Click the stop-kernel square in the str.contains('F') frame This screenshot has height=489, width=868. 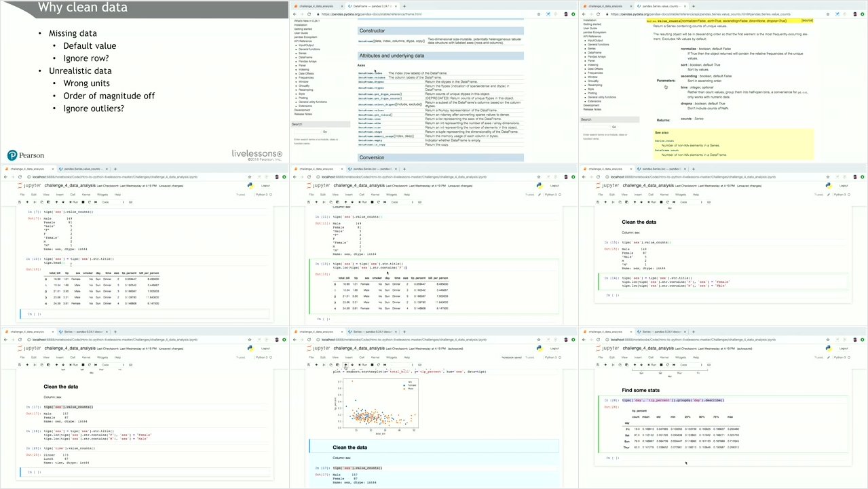tap(372, 202)
